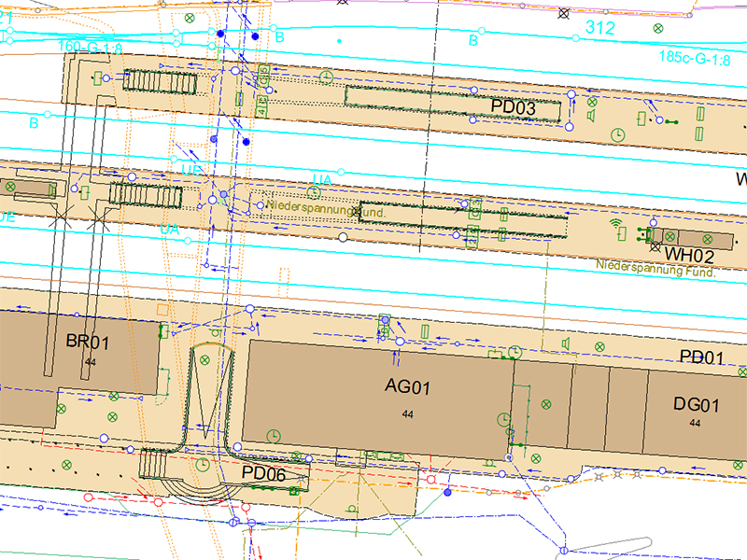Image resolution: width=747 pixels, height=560 pixels.
Task: Click the solid blue dot below AG01 building
Action: coord(447,490)
